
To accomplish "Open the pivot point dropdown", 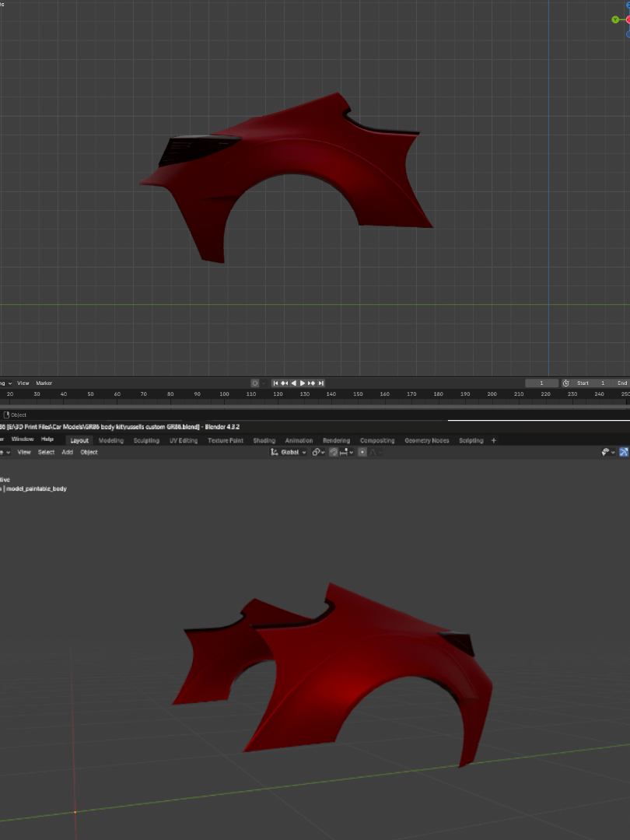I will coord(317,452).
